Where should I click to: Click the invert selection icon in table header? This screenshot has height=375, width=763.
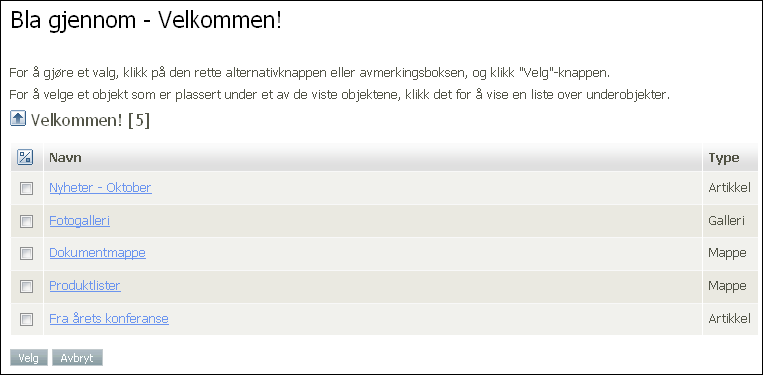[25, 157]
